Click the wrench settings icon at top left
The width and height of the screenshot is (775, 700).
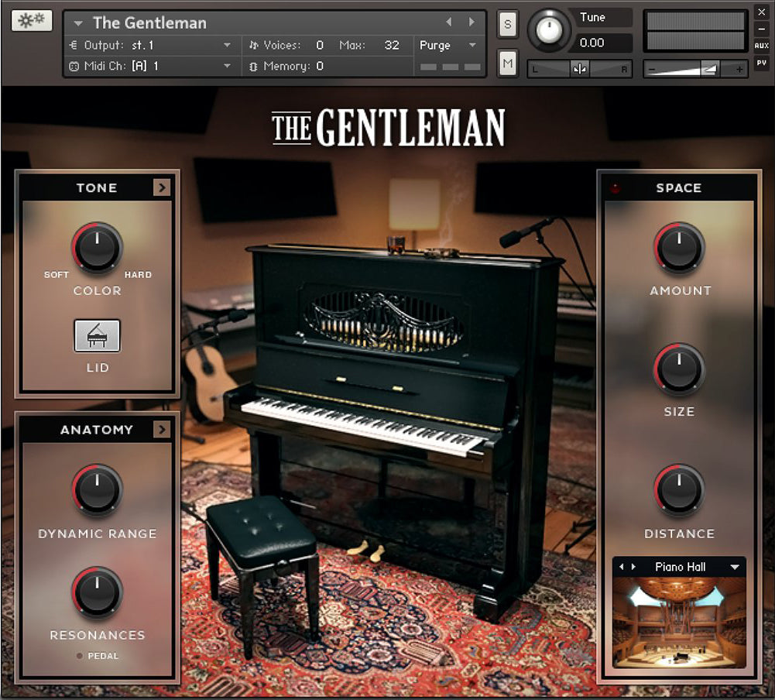click(x=32, y=21)
